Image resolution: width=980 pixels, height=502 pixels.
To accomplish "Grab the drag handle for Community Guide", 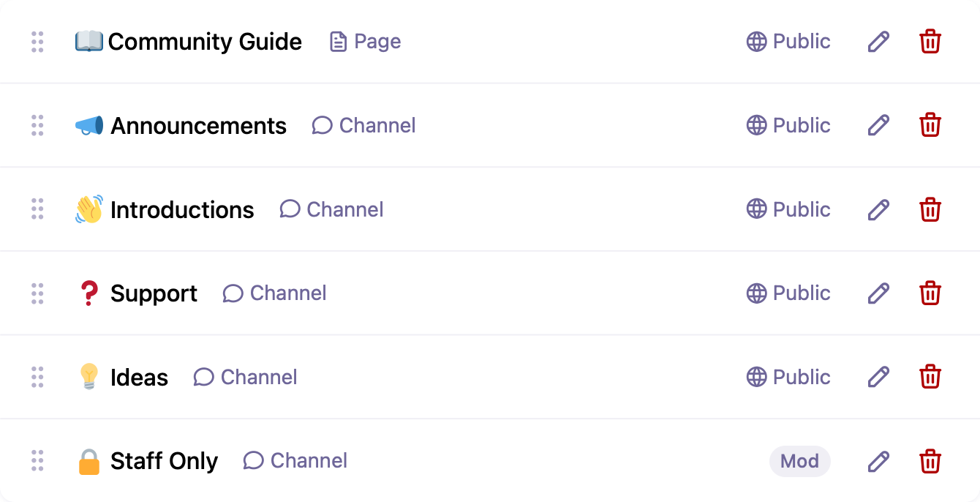I will pos(37,42).
